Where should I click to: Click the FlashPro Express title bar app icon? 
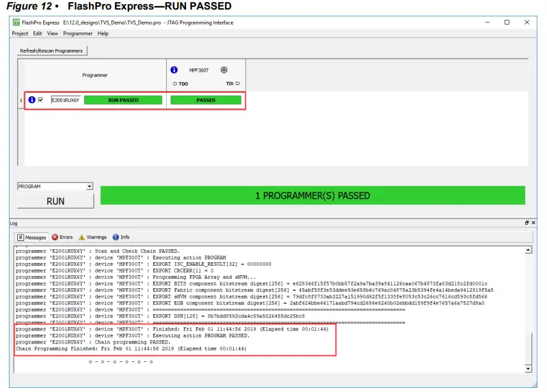pyautogui.click(x=16, y=23)
